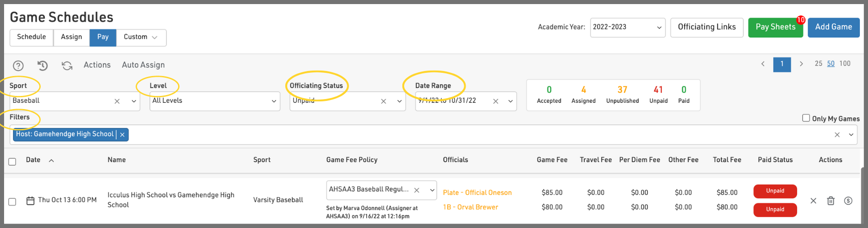Click the dollar sign pay icon
868x228 pixels.
(x=848, y=200)
